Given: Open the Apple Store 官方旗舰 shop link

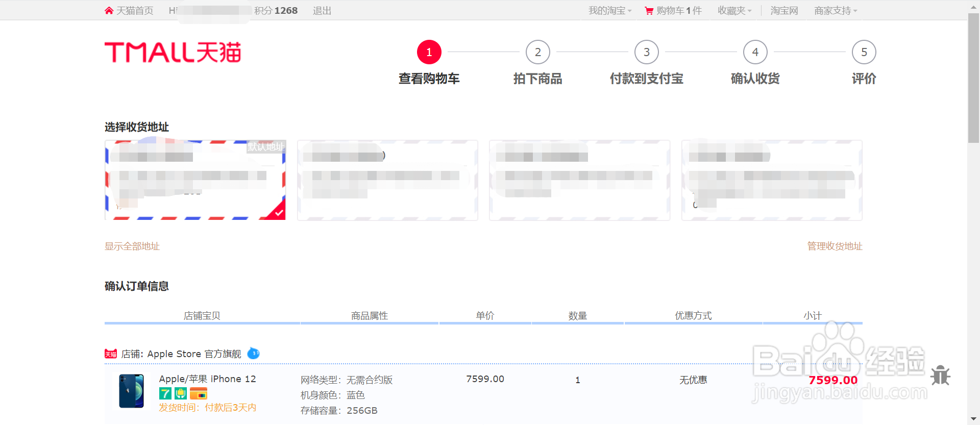Looking at the screenshot, I should click(x=194, y=354).
